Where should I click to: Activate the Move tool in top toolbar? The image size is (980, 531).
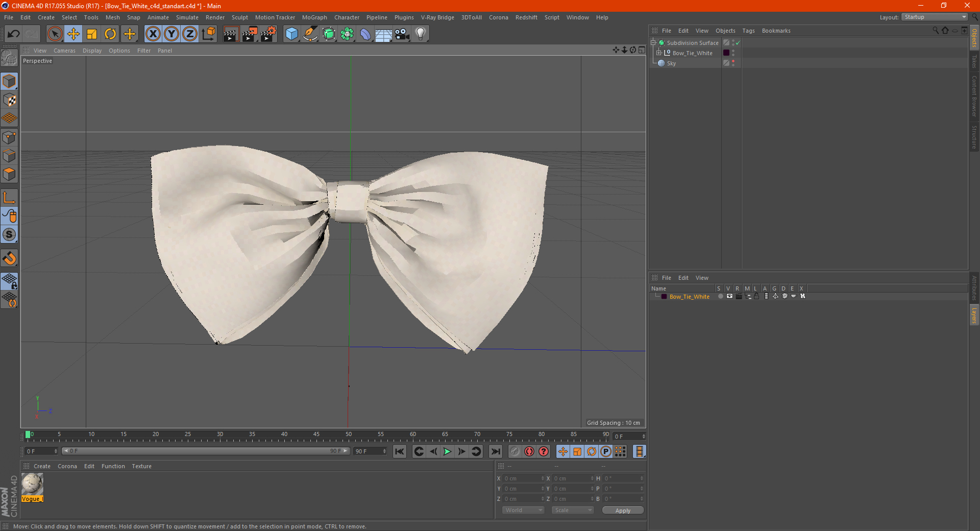click(73, 34)
